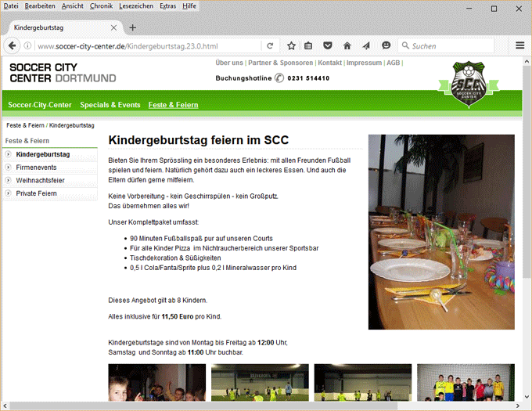Image resolution: width=532 pixels, height=411 pixels.
Task: Select Weihnachtsfeier in the sidebar
Action: 40,180
